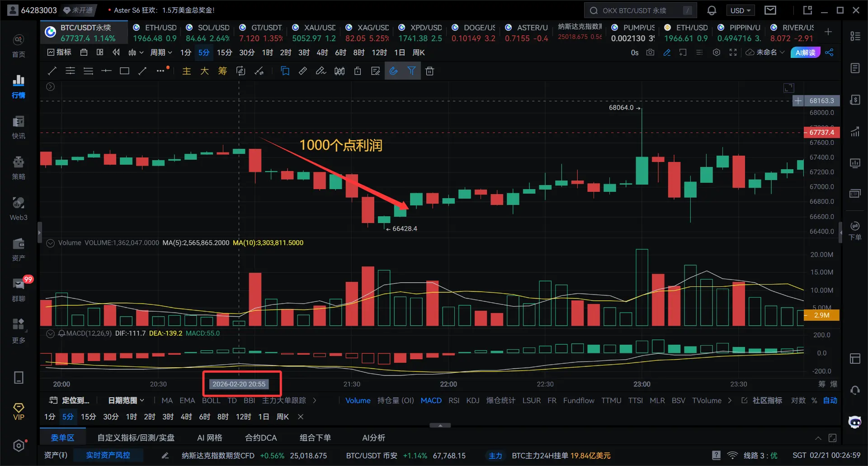This screenshot has width=868, height=466.
Task: Open 首页 in the left sidebar
Action: (19, 46)
